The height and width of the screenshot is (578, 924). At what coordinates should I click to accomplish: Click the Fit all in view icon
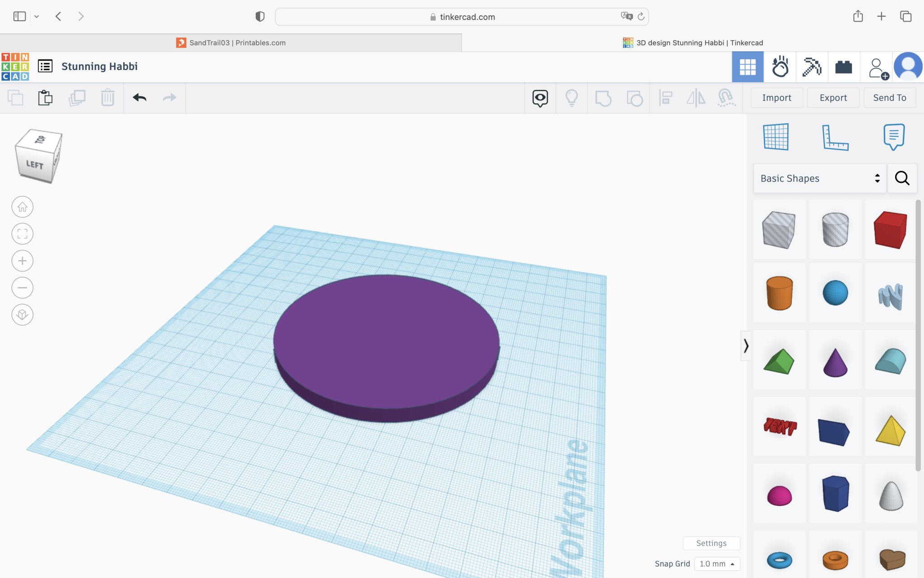(x=22, y=234)
